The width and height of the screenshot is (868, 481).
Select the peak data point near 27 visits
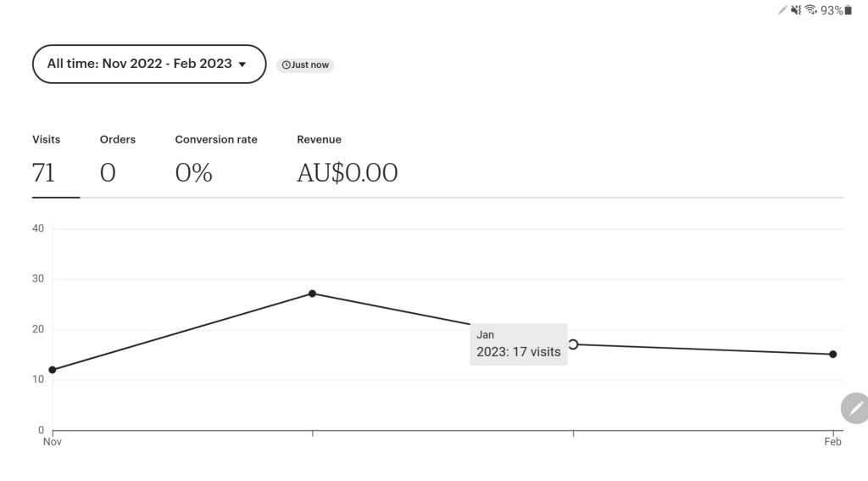[x=312, y=294]
